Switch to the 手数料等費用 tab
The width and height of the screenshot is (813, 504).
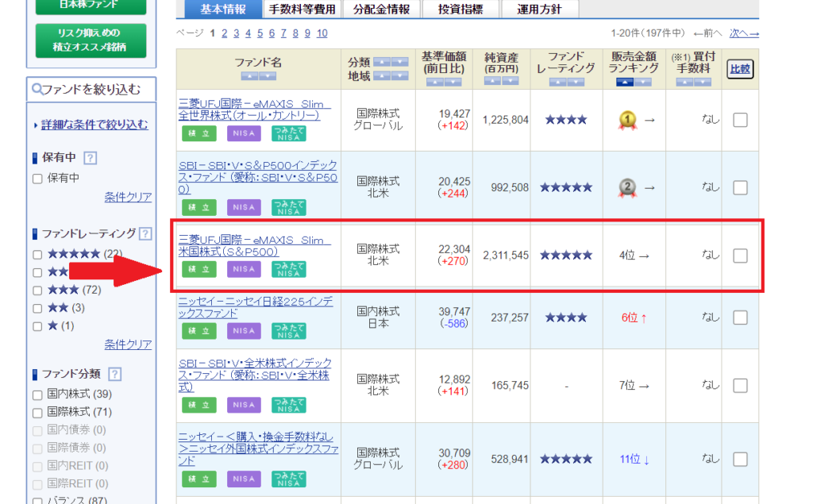302,10
